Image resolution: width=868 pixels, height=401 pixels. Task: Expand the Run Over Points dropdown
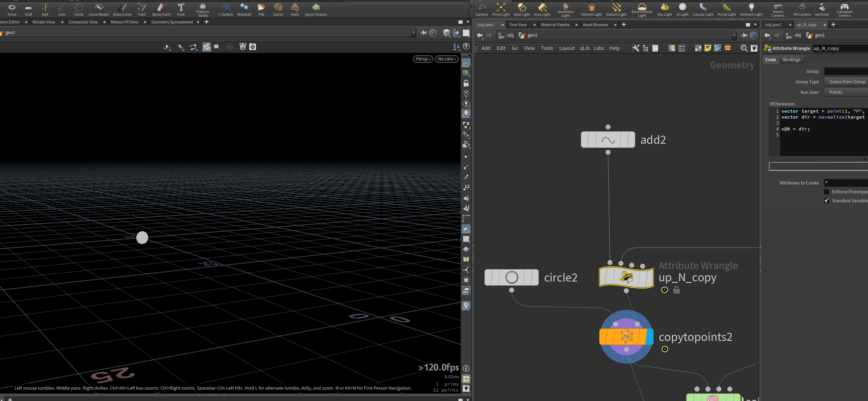pyautogui.click(x=846, y=92)
